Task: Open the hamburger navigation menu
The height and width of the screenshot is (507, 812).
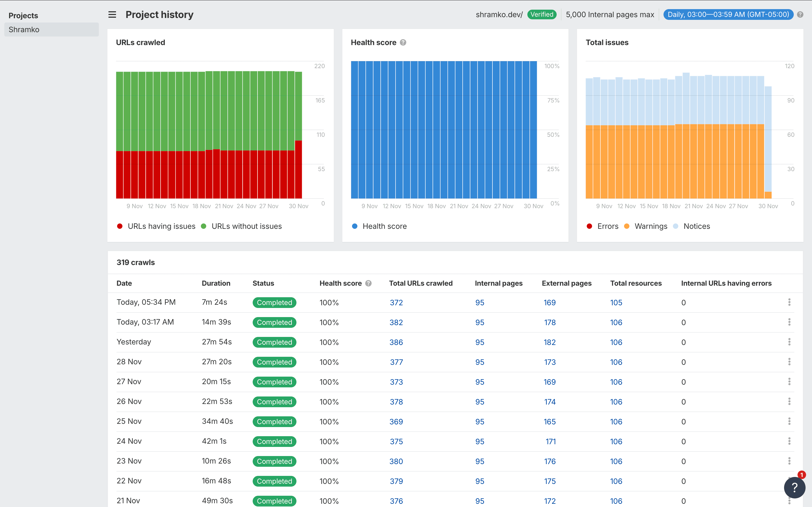Action: tap(112, 14)
